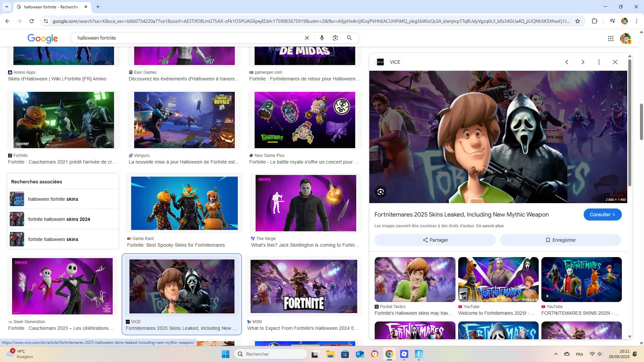Image resolution: width=644 pixels, height=362 pixels.
Task: Open Google Lens image search icon
Action: [x=335, y=38]
